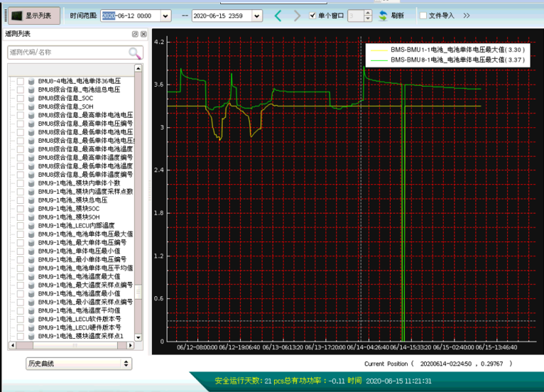The image size is (544, 392).
Task: Click y-axis value 3.6
Action: pyautogui.click(x=159, y=85)
